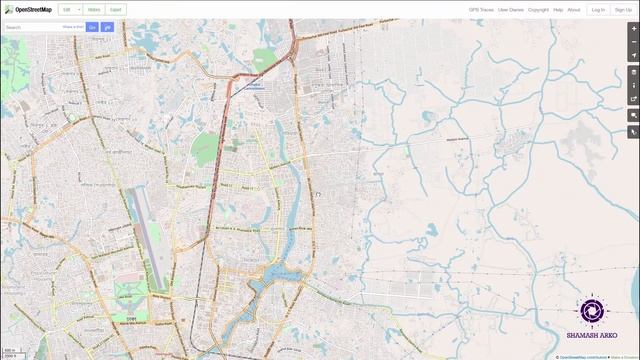Open the OpenStreetMap home link text
The width and height of the screenshot is (640, 360).
[33, 9]
